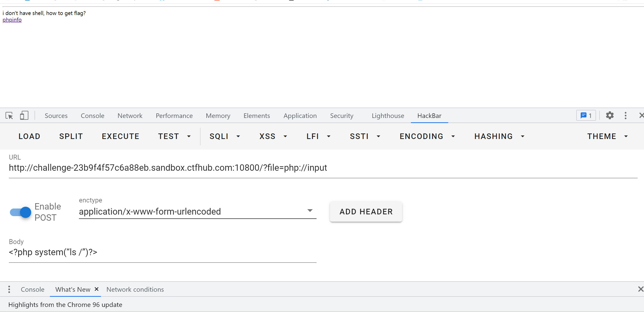Toggle the device toolbar emulation icon
The height and width of the screenshot is (312, 644).
tap(24, 115)
